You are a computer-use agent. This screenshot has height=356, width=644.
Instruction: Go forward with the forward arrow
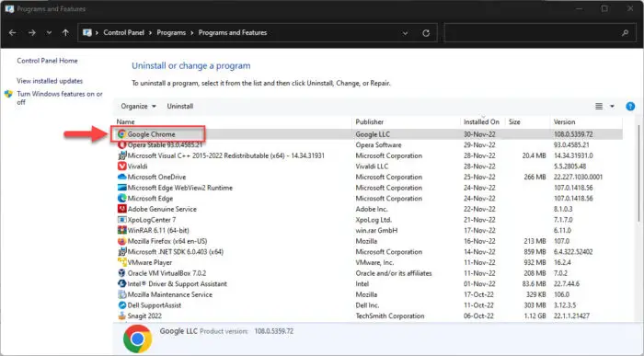tap(31, 33)
